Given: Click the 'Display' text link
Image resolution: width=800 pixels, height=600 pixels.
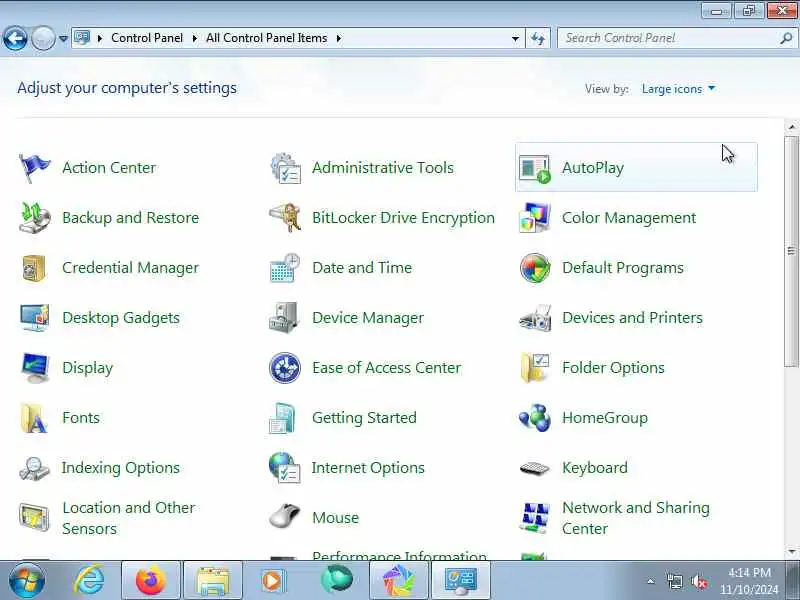Looking at the screenshot, I should tap(87, 368).
